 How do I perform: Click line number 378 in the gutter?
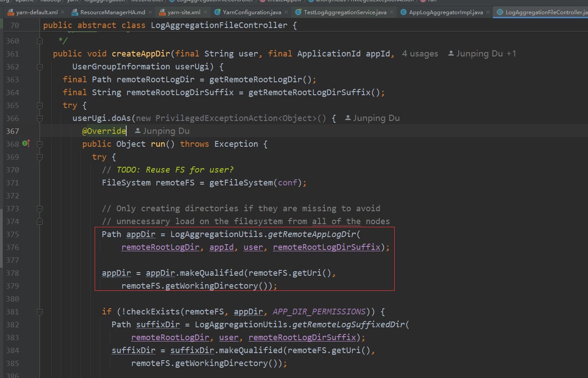[x=12, y=273]
